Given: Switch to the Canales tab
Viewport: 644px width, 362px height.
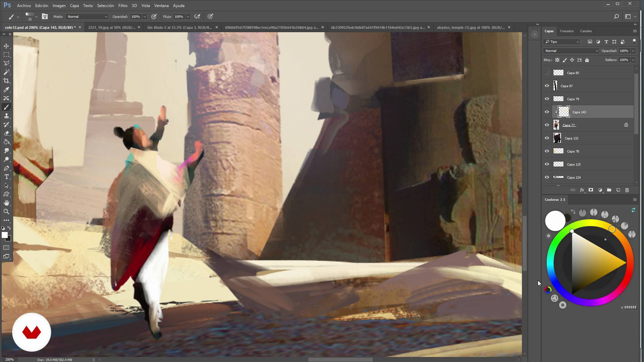Looking at the screenshot, I should pos(586,31).
